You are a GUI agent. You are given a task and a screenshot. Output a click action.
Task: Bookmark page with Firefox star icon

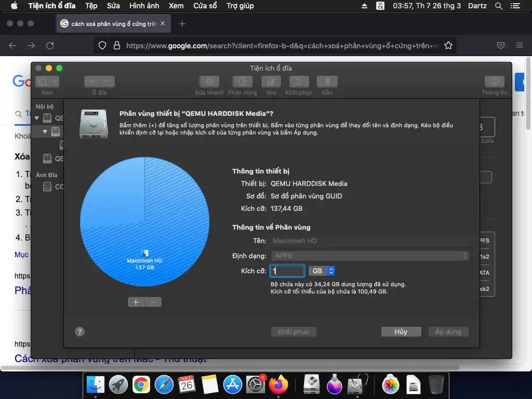click(x=448, y=46)
